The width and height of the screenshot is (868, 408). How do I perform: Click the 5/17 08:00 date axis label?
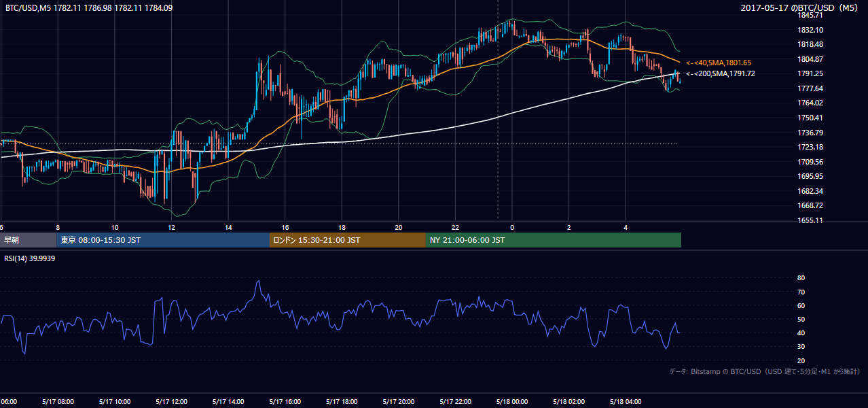point(58,402)
